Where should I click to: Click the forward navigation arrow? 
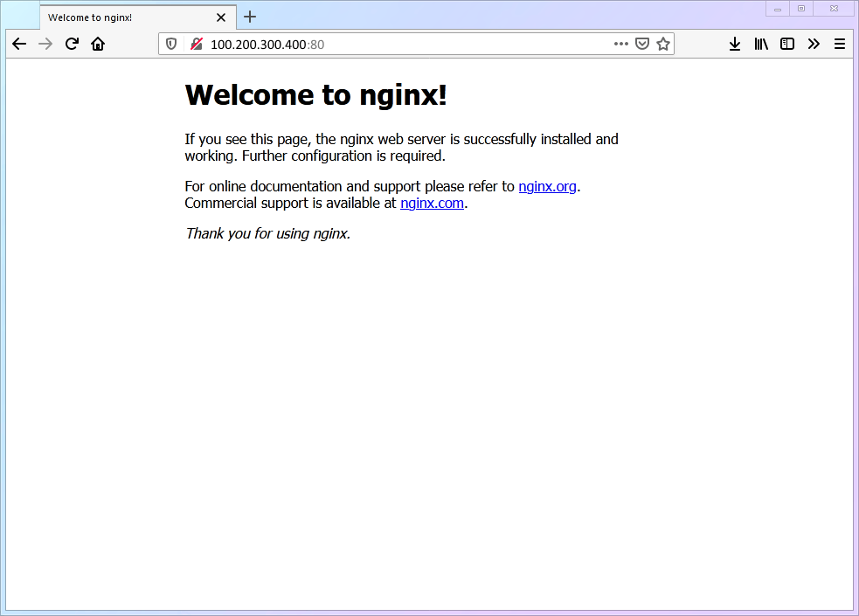coord(45,44)
